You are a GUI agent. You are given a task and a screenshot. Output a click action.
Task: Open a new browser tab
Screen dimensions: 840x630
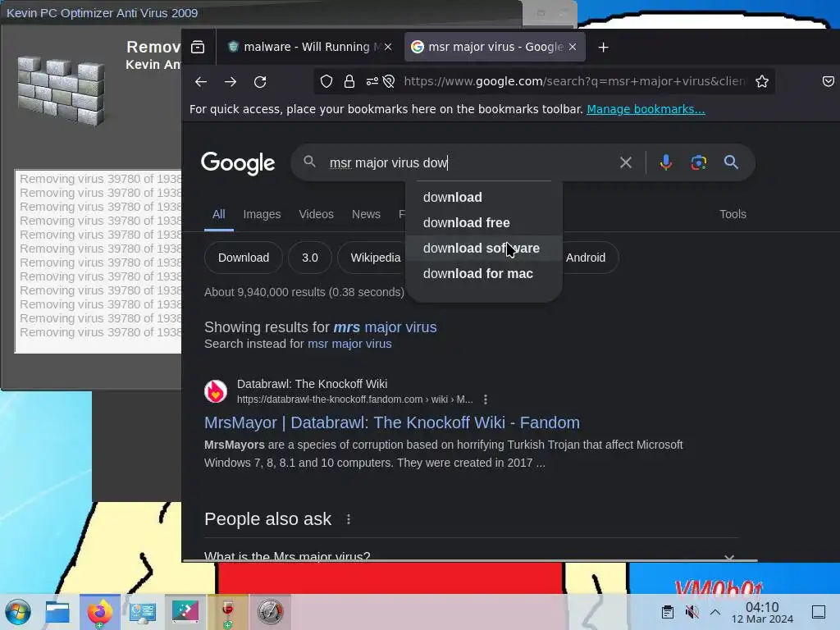pyautogui.click(x=603, y=47)
